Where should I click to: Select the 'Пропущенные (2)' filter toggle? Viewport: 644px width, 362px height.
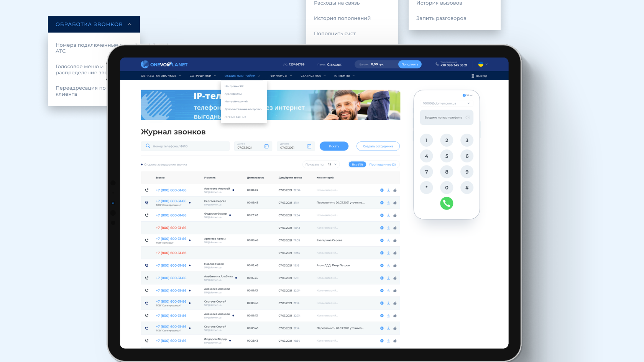(x=382, y=164)
